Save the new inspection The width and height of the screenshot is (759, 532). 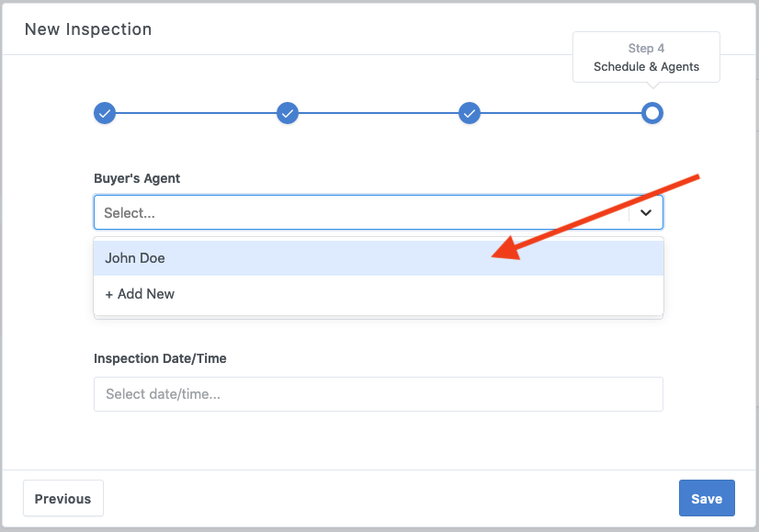[706, 498]
